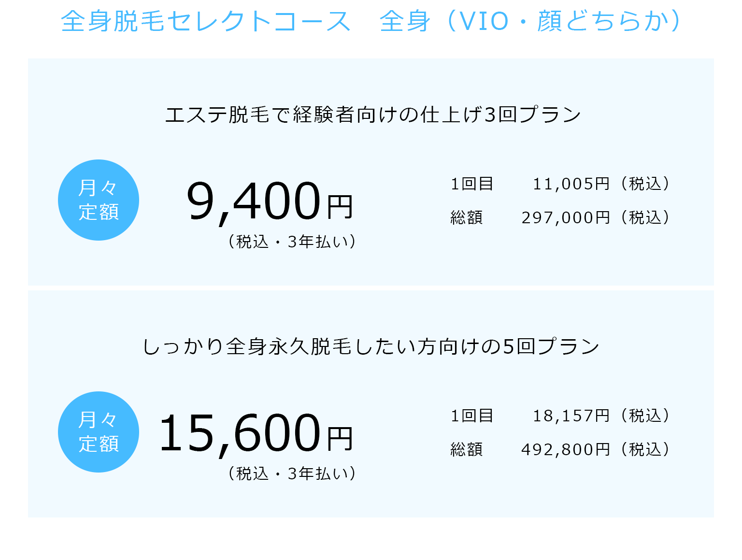Click the 総額 label in the 3回 plan

point(467,217)
